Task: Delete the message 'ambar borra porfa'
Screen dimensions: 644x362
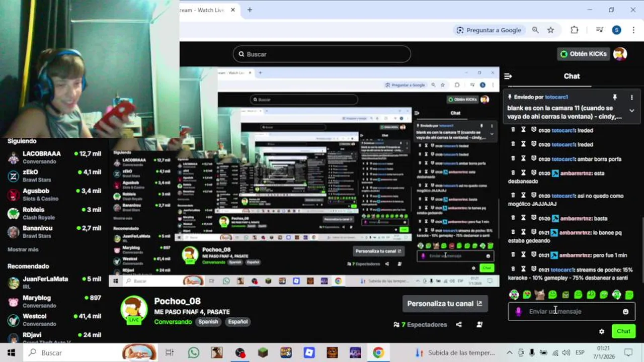Action: click(x=513, y=159)
